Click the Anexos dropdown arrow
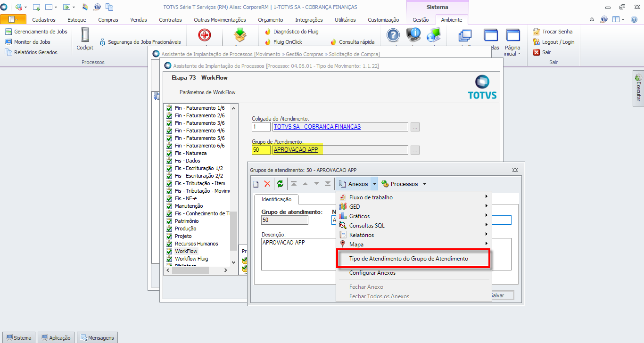Screen dimensions: 644x343 click(374, 184)
